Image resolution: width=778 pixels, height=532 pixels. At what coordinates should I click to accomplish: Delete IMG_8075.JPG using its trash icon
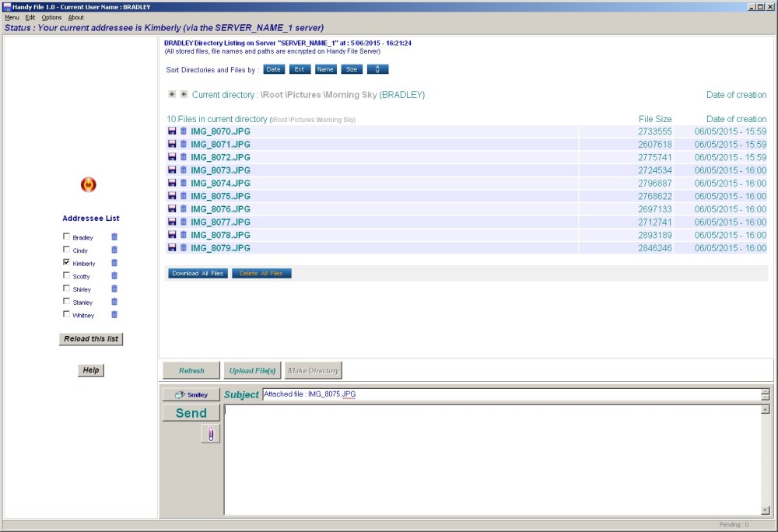pyautogui.click(x=184, y=196)
